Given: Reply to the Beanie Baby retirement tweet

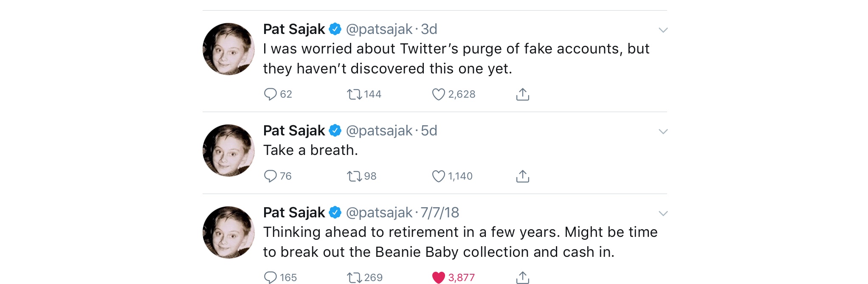Looking at the screenshot, I should point(270,277).
